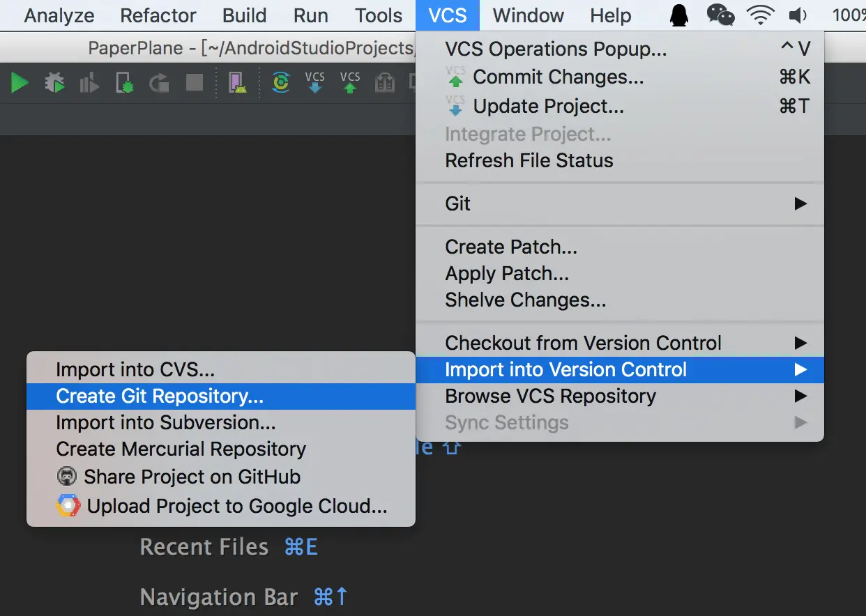Viewport: 866px width, 616px height.
Task: Open the Refactor menu
Action: (158, 15)
